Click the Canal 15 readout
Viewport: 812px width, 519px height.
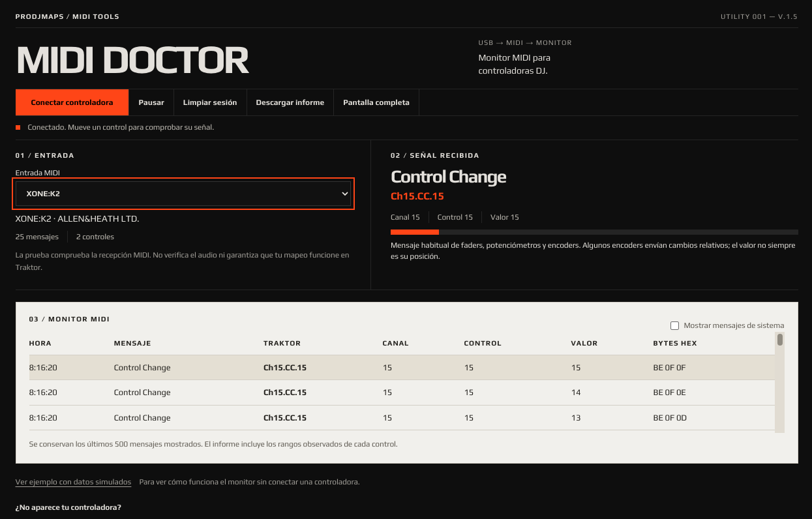pos(405,217)
